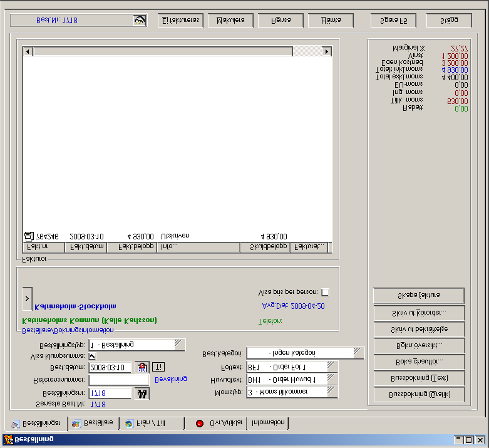Click the Ej faktureras button
Viewport: 489px width, 448px height.
pos(180,21)
